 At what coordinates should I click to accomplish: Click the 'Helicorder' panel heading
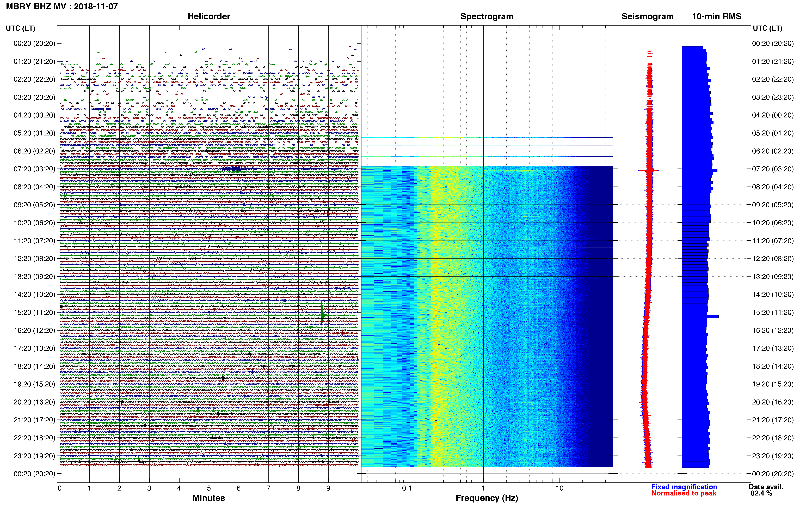tap(209, 16)
